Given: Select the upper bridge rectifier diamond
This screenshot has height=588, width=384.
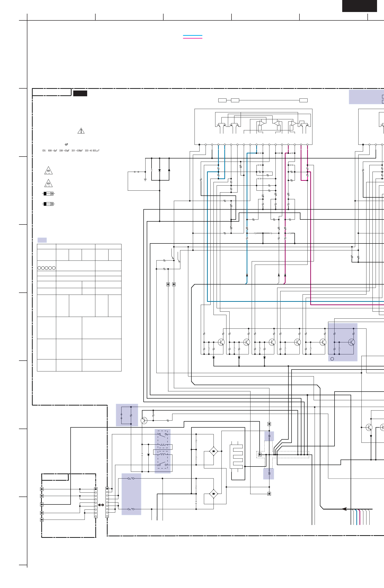Looking at the screenshot, I should point(213,451).
